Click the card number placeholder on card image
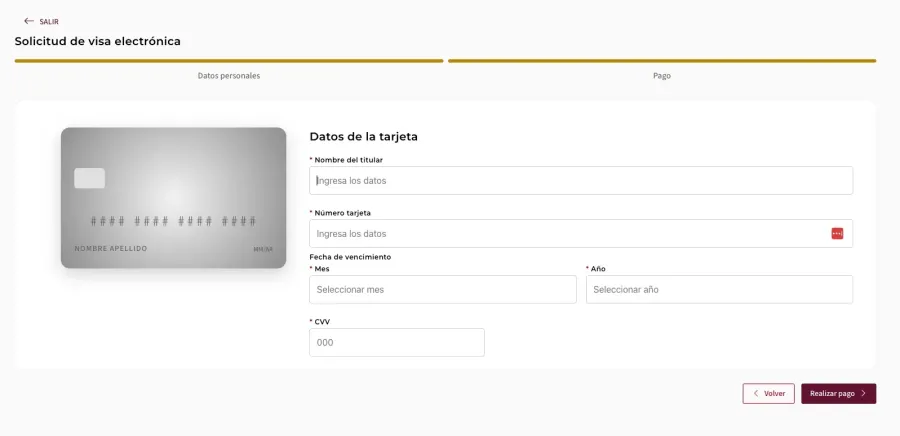900x436 pixels. click(x=173, y=221)
